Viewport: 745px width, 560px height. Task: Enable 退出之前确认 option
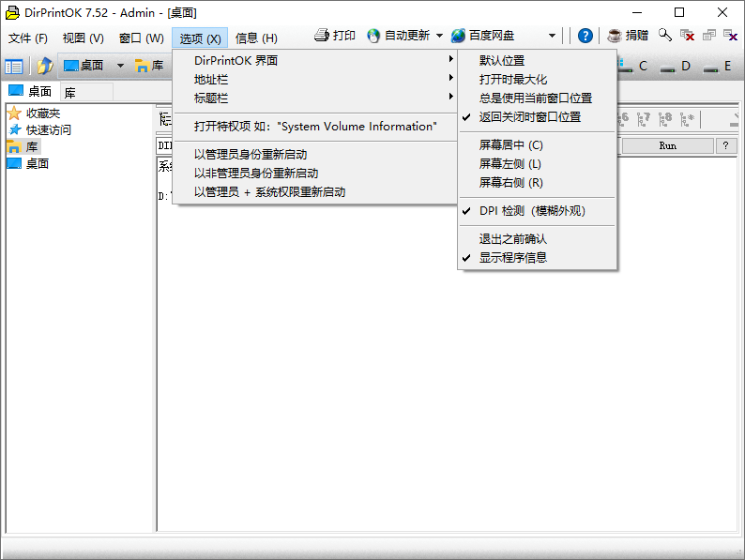pyautogui.click(x=538, y=239)
